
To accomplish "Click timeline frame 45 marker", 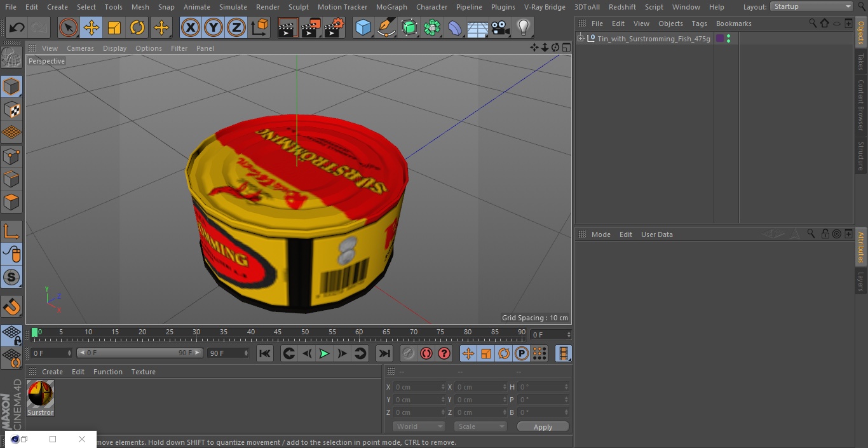I will pos(278,332).
